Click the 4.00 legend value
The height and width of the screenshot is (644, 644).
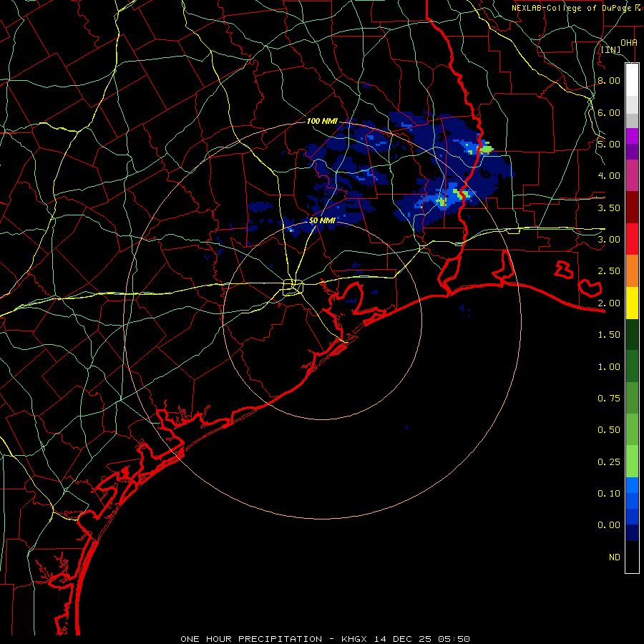tap(609, 176)
